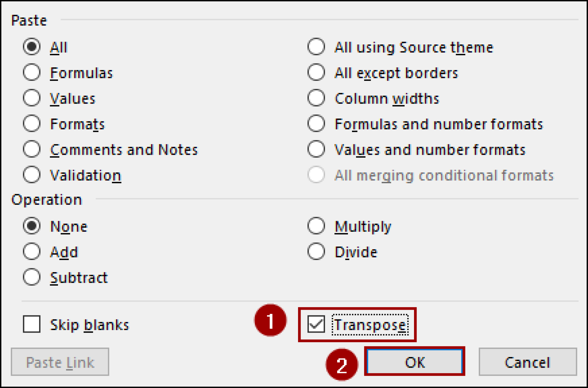The height and width of the screenshot is (388, 588).
Task: Select the Add operation
Action: [x=32, y=251]
